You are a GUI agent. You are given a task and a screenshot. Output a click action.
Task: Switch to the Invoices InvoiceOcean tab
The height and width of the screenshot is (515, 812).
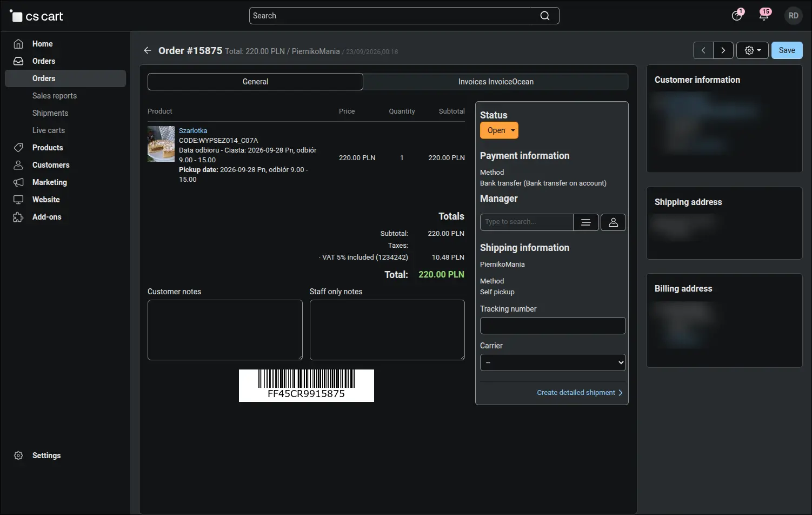496,82
